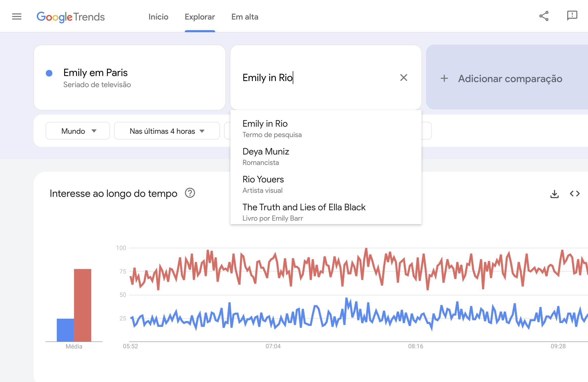Viewport: 588px width, 382px height.
Task: Click the blue dot beside Emily em Paris
Action: click(49, 73)
